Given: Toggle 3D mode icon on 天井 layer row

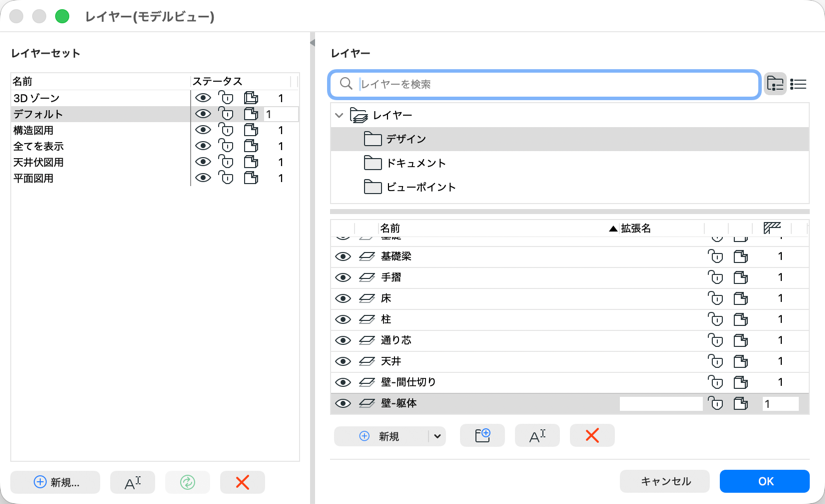Looking at the screenshot, I should (x=741, y=361).
